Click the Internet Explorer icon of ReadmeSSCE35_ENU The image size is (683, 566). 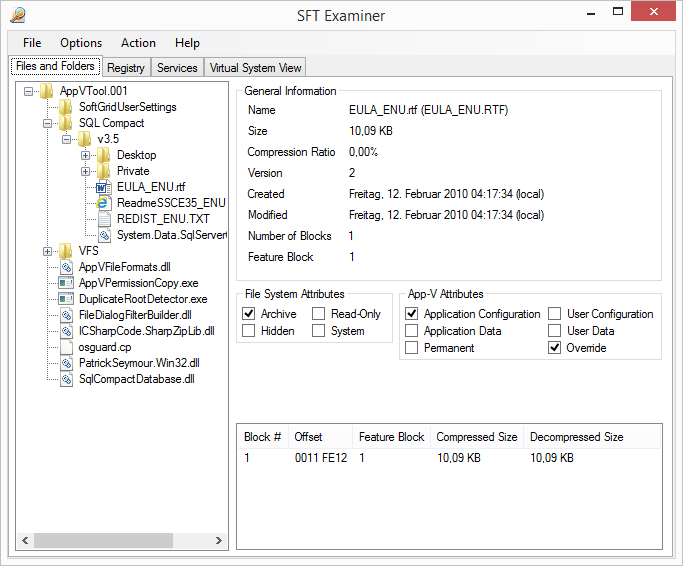pos(104,203)
